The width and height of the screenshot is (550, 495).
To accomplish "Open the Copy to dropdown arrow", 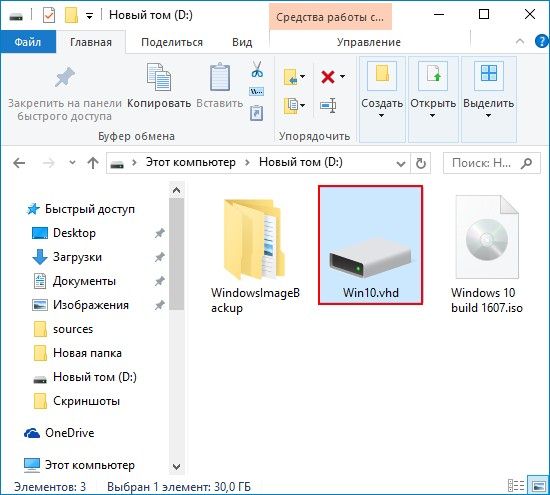I will [x=303, y=106].
